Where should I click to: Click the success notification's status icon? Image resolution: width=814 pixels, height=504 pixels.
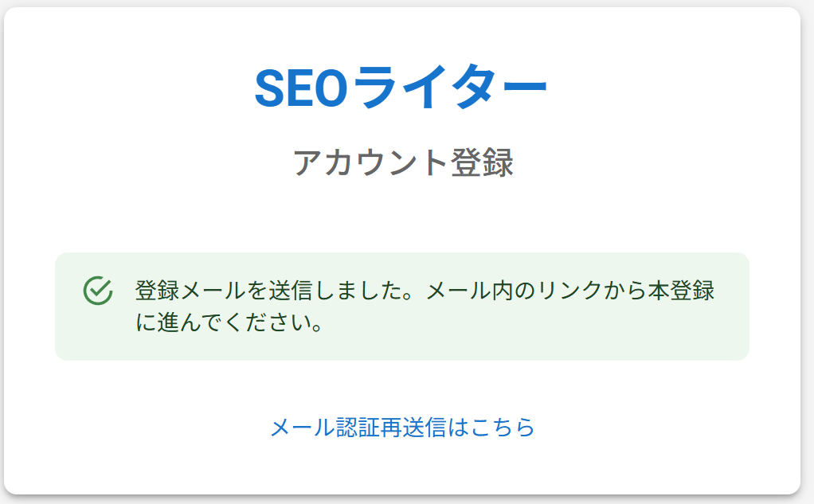click(x=96, y=291)
